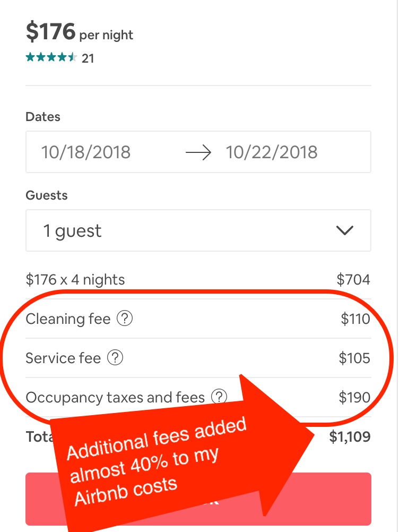Open the 21 reviews count

click(88, 58)
